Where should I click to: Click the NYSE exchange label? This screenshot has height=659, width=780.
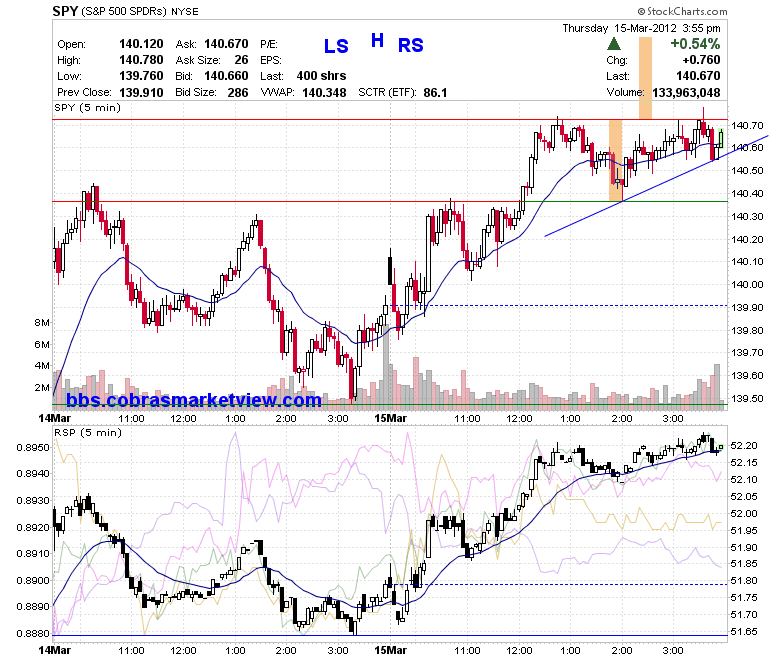[185, 11]
